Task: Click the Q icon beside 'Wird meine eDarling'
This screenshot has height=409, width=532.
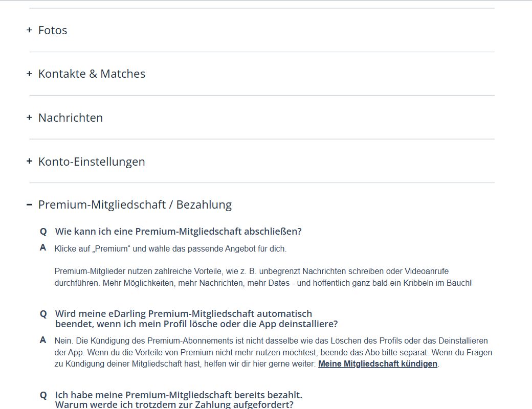Action: [x=43, y=314]
